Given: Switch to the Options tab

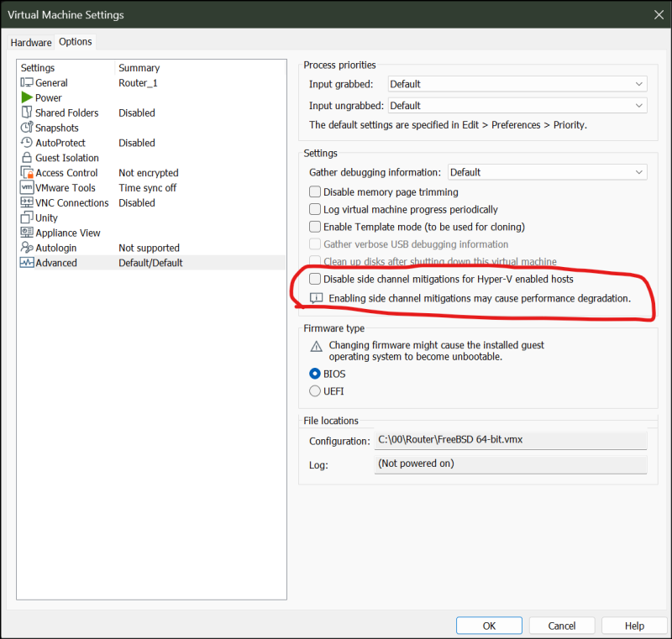Looking at the screenshot, I should (76, 41).
